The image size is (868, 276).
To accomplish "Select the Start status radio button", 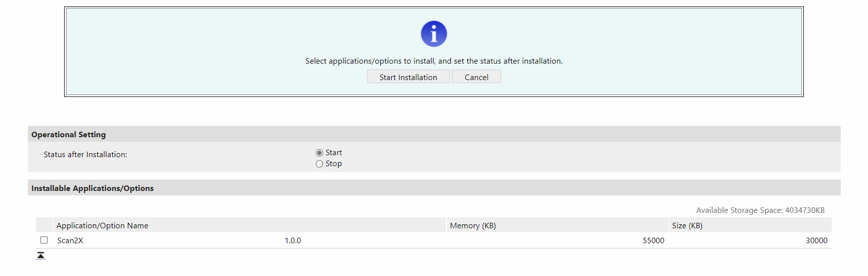I will click(320, 153).
